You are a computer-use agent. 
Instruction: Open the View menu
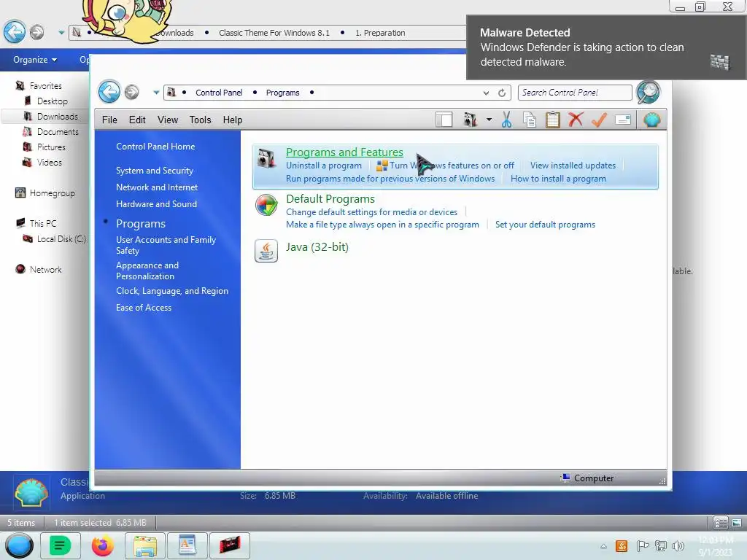pyautogui.click(x=168, y=120)
